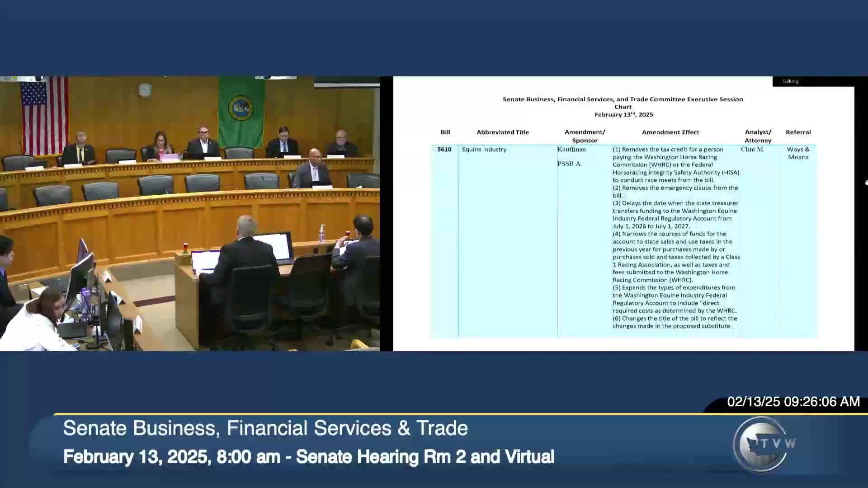Click the Washington state seal on green flag
Viewport: 868px width, 488px height.
pyautogui.click(x=240, y=108)
